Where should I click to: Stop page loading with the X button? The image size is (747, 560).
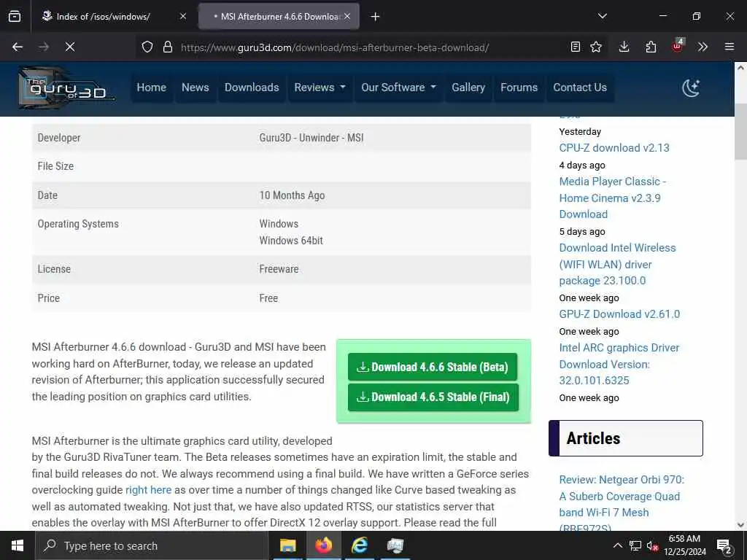coord(70,47)
